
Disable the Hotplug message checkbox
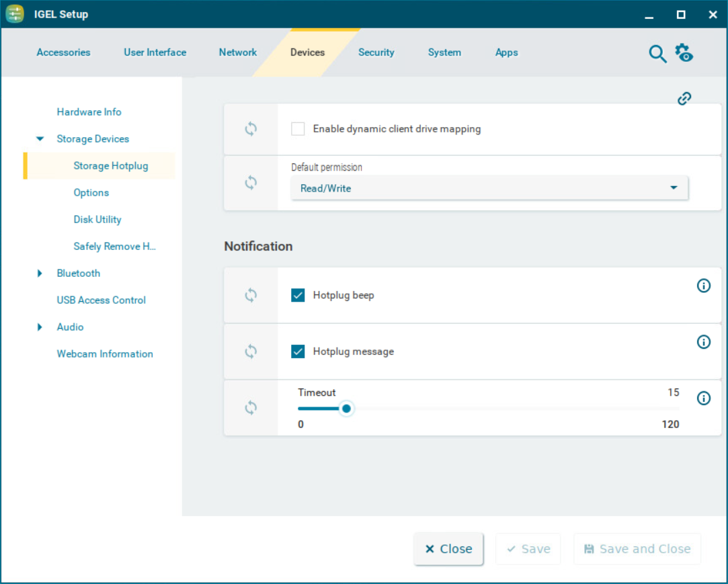pos(298,351)
